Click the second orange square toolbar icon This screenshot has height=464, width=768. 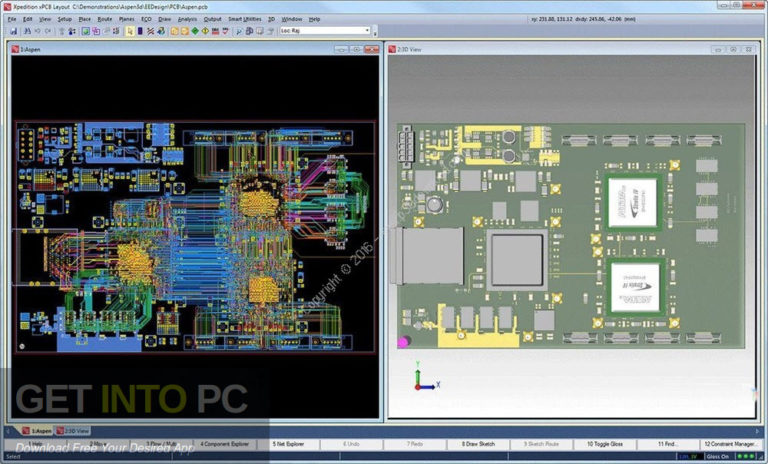(x=185, y=31)
